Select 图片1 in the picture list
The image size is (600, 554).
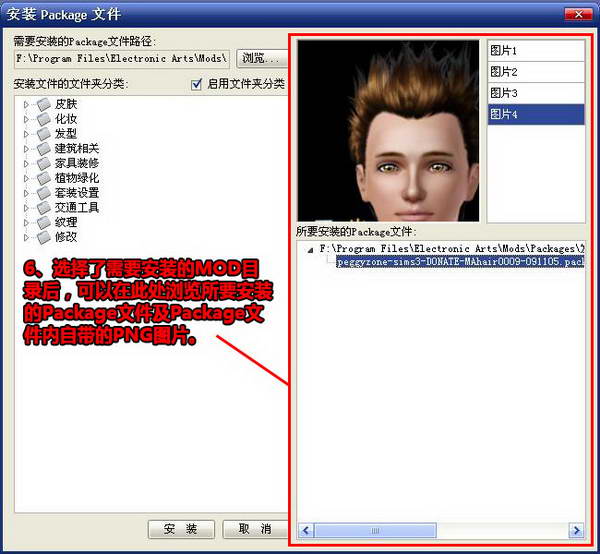click(535, 50)
